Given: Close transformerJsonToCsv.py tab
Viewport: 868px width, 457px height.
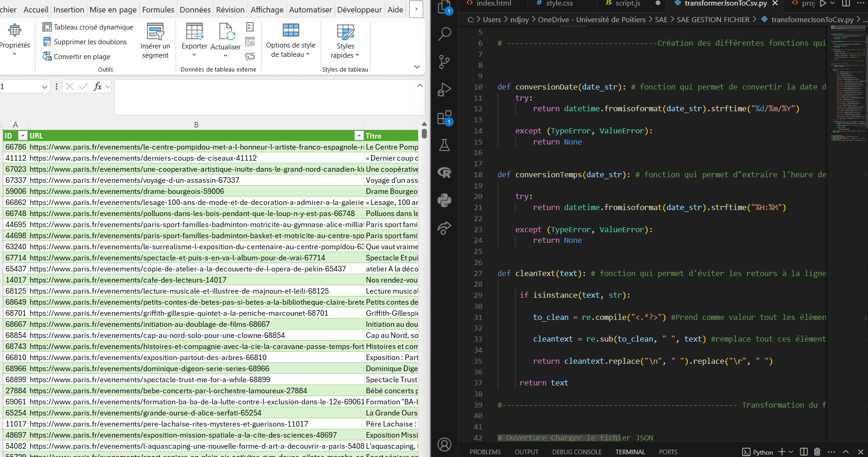Looking at the screenshot, I should coord(775,3).
